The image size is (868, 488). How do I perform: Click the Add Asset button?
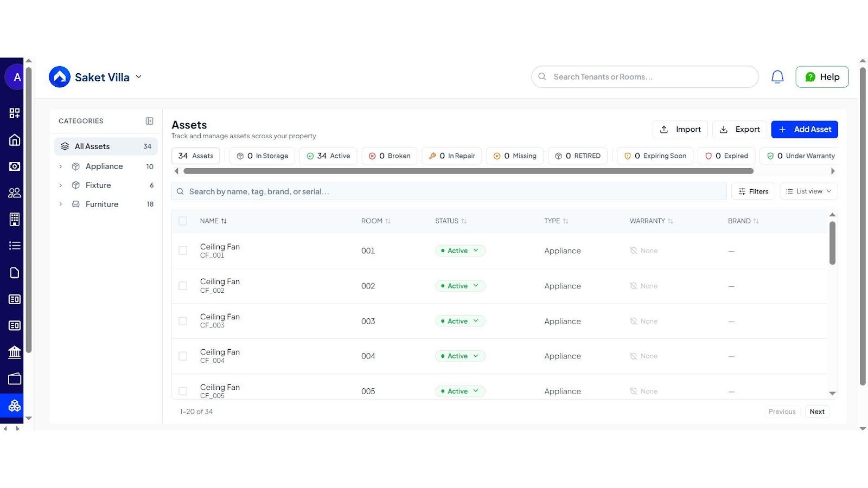[x=805, y=130]
